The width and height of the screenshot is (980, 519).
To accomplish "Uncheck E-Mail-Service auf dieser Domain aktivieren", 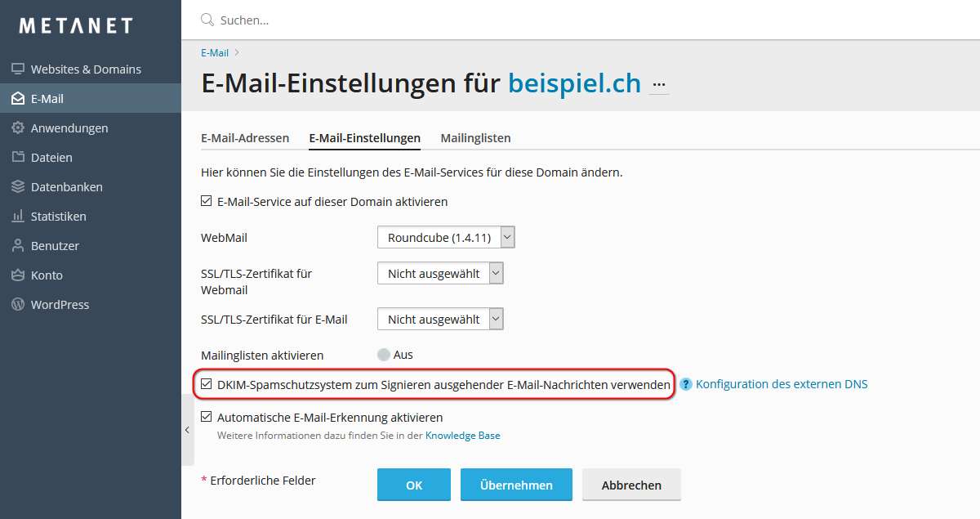I will [x=207, y=201].
